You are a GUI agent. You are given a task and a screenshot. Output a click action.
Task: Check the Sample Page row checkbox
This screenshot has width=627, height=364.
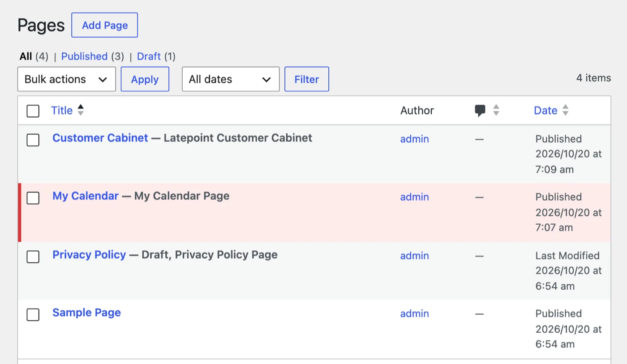coord(33,315)
